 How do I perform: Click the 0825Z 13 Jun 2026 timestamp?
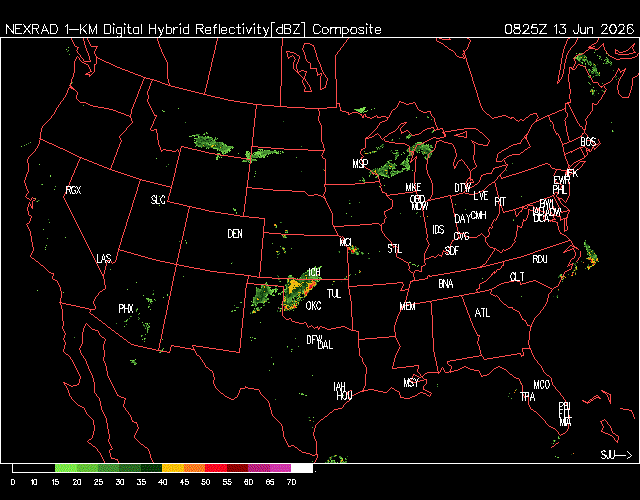tap(569, 29)
